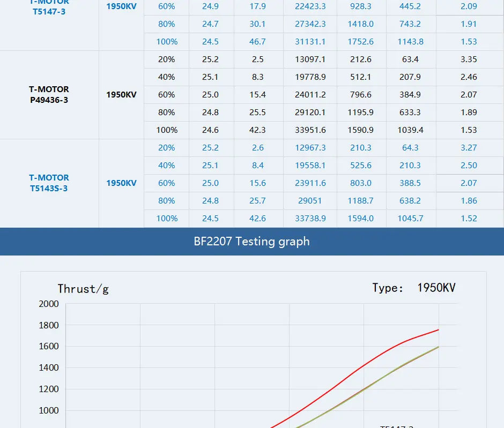Click the current value 42.3 cell

point(258,130)
